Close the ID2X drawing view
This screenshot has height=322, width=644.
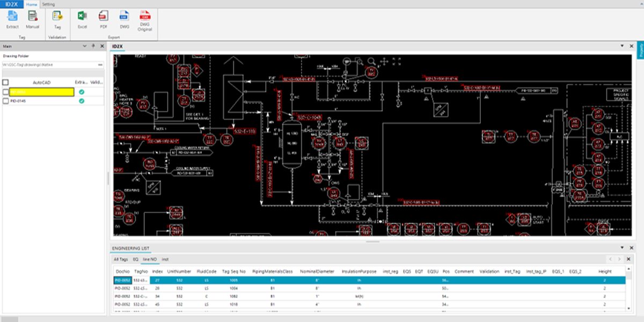pyautogui.click(x=631, y=47)
